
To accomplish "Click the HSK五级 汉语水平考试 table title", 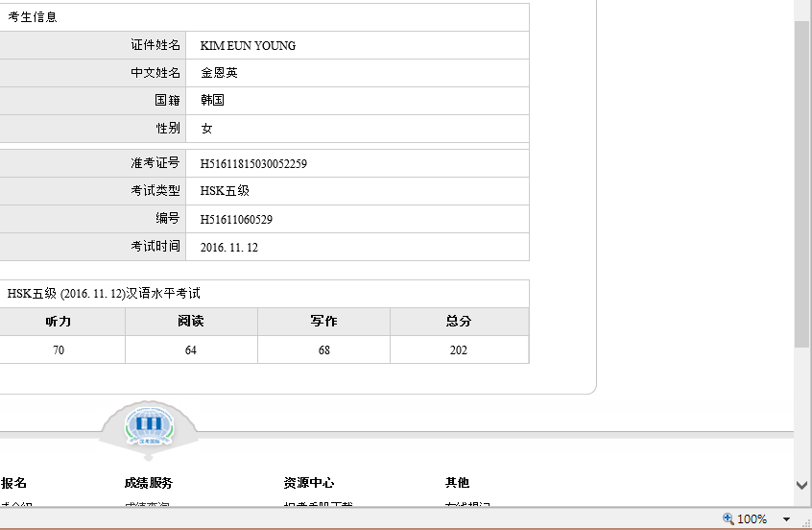I will [x=104, y=293].
